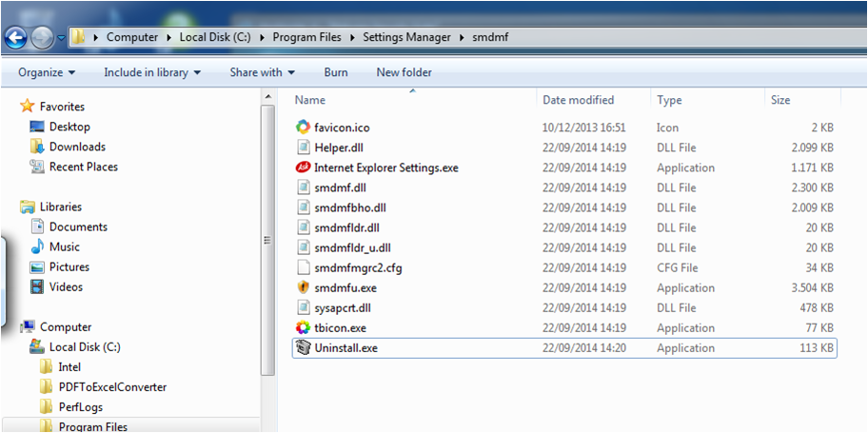The width and height of the screenshot is (868, 433).
Task: Click the Uninstall.exe installer icon
Action: (x=303, y=347)
